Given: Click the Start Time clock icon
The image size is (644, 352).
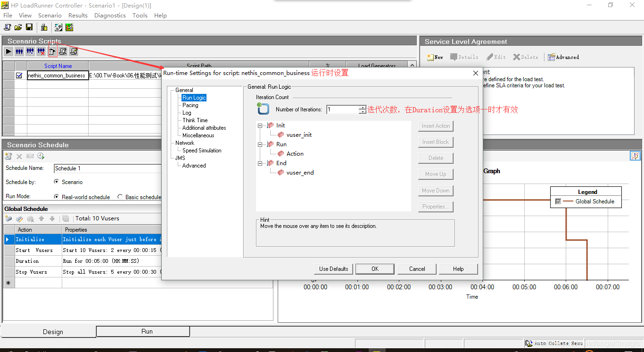Looking at the screenshot, I should click(x=41, y=156).
